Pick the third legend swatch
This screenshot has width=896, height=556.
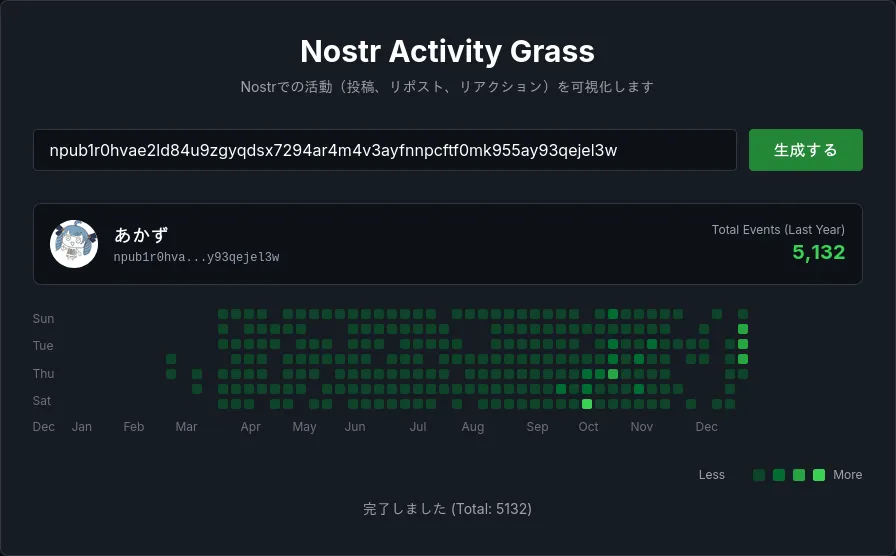click(x=799, y=475)
